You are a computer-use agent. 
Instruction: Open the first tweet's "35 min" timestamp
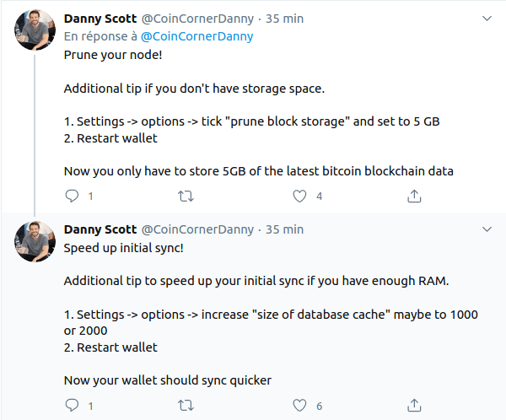(x=285, y=19)
